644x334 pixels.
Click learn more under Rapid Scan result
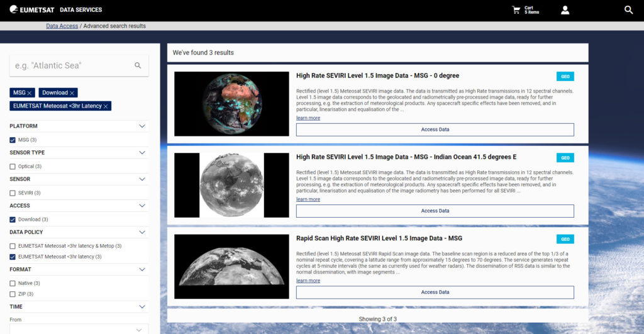[x=308, y=281]
